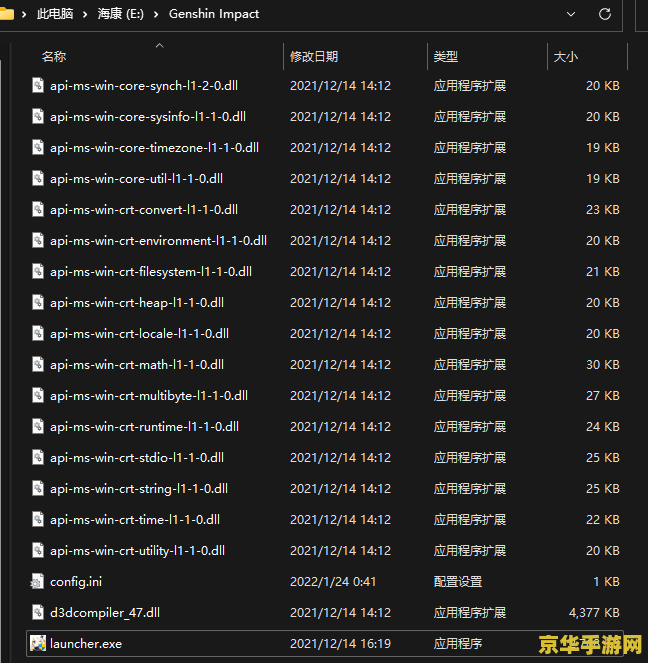The height and width of the screenshot is (663, 648).
Task: Click the 30 KB size of crt-math dll
Action: point(603,365)
